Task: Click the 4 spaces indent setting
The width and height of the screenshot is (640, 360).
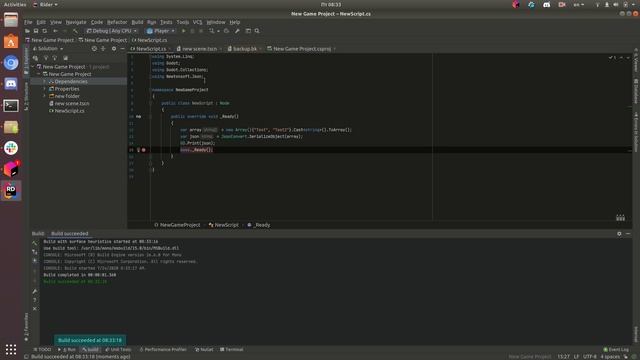Action: [x=610, y=356]
